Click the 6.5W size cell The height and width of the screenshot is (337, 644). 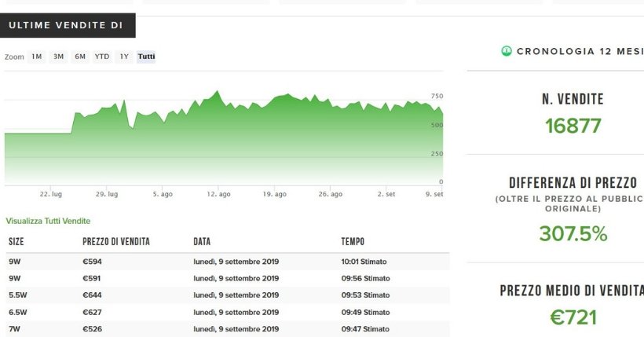17,313
